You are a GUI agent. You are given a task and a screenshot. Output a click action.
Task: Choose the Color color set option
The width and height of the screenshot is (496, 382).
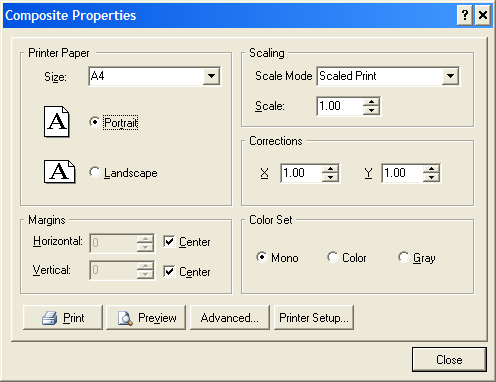(x=333, y=257)
